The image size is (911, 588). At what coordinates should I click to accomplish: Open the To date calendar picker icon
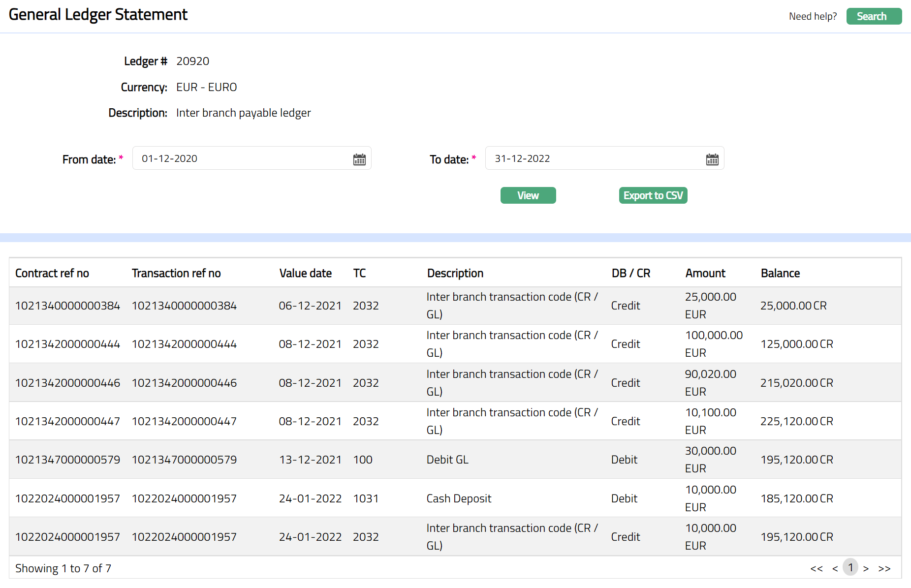coord(712,159)
